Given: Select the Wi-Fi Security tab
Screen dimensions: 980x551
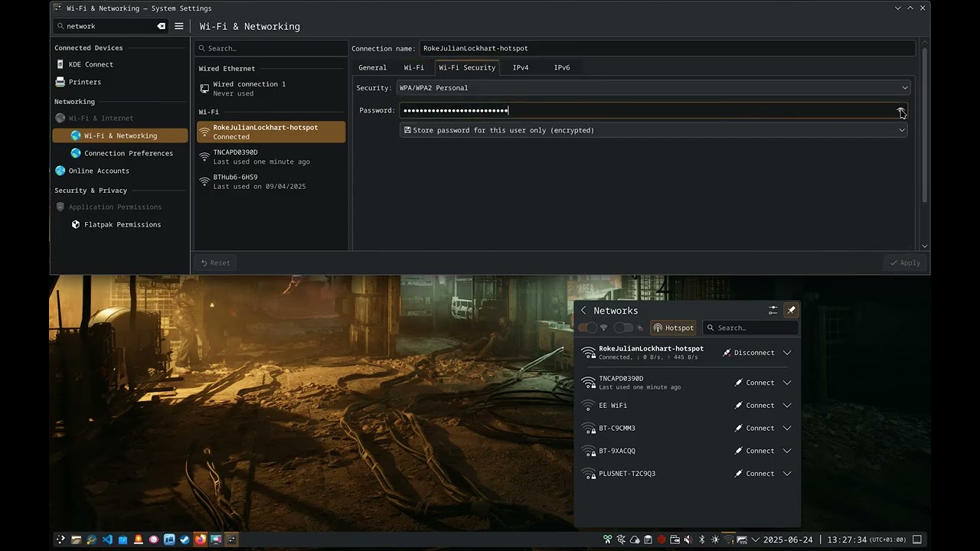Looking at the screenshot, I should click(x=467, y=67).
